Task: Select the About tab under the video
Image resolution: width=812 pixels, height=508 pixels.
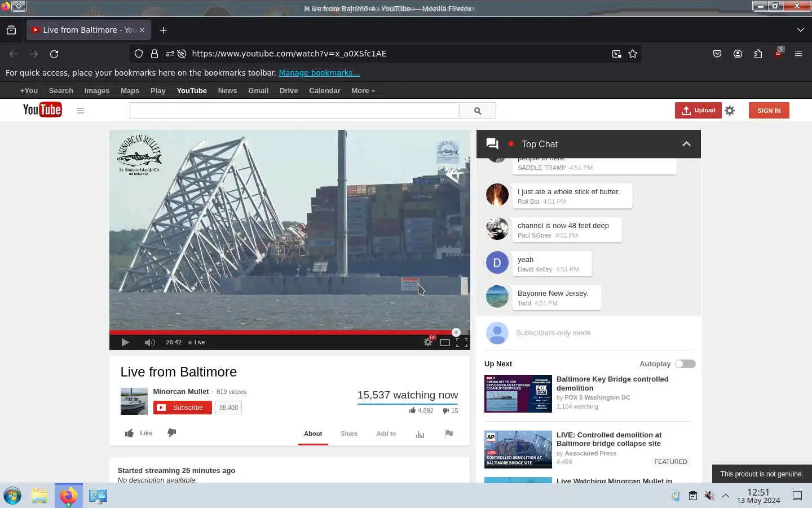Action: pos(313,433)
